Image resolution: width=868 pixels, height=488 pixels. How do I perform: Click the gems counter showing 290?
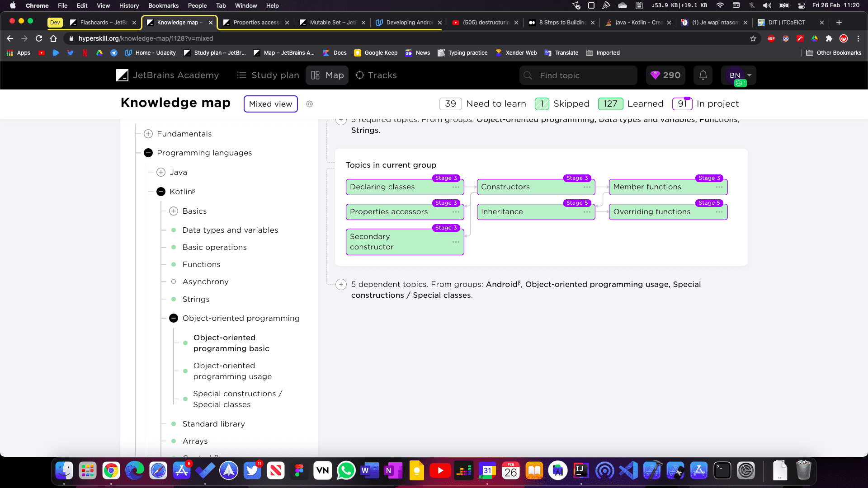click(x=665, y=75)
